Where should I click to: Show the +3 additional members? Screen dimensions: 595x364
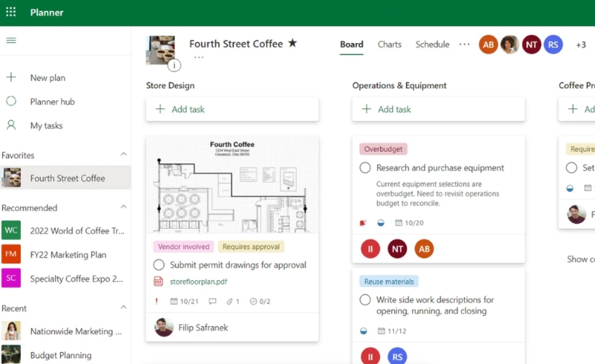(x=581, y=45)
